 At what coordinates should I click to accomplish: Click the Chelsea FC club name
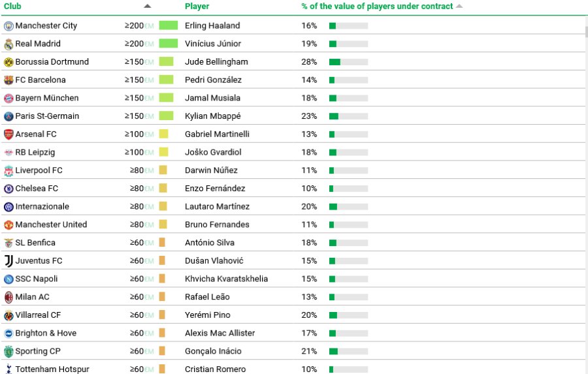click(37, 189)
